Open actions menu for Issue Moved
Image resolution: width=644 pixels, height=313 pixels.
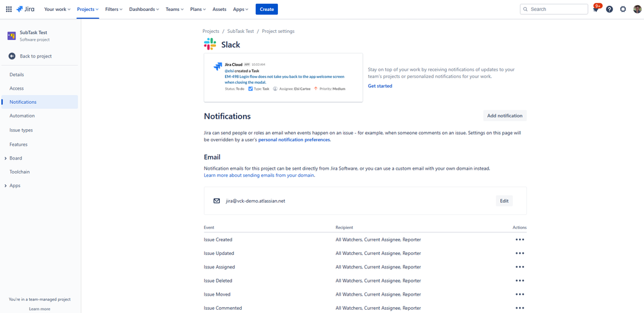(x=520, y=294)
